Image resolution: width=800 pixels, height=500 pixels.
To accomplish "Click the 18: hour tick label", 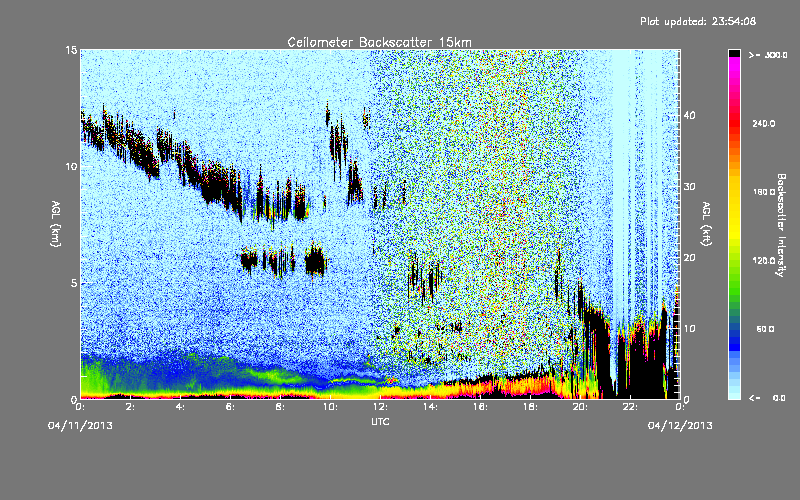I will 530,407.
